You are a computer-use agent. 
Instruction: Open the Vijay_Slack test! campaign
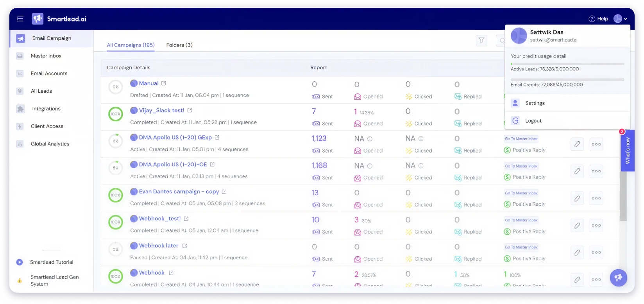click(161, 110)
